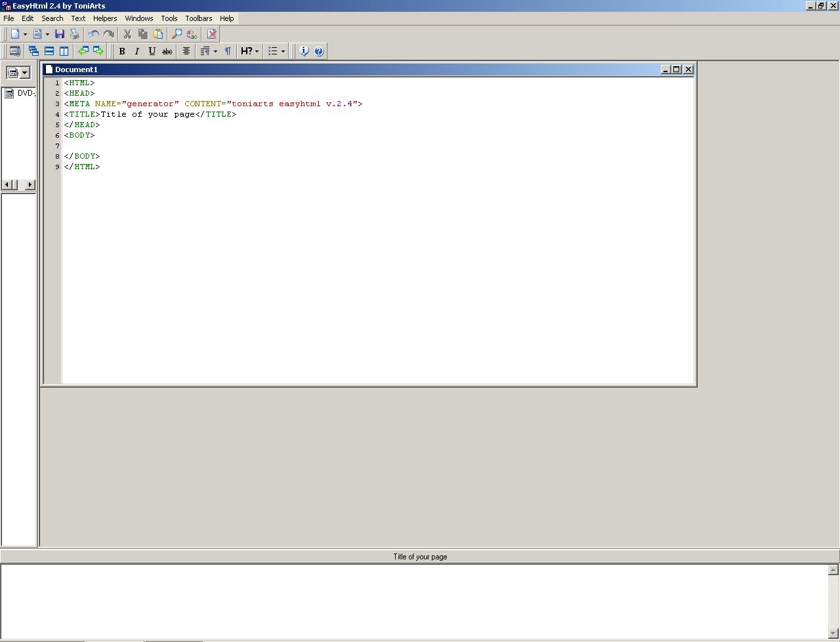Screen dimensions: 840x642
Task: Open help with question mark icon
Action: pos(319,51)
